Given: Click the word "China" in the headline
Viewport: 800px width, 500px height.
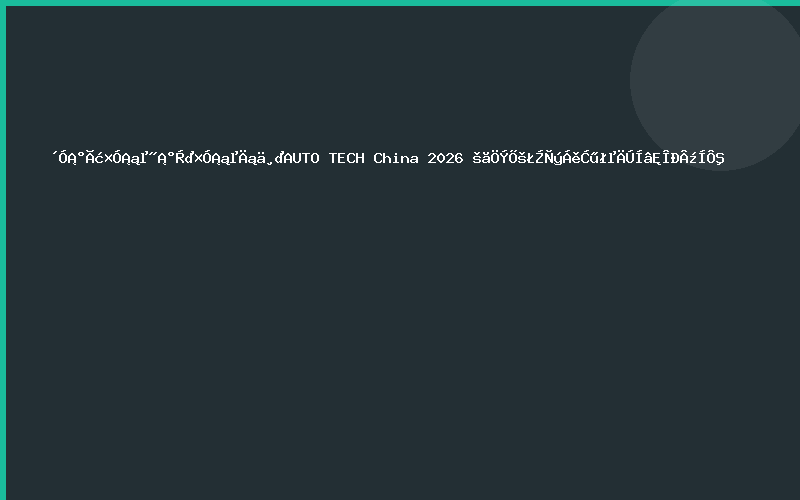Looking at the screenshot, I should [x=396, y=158].
